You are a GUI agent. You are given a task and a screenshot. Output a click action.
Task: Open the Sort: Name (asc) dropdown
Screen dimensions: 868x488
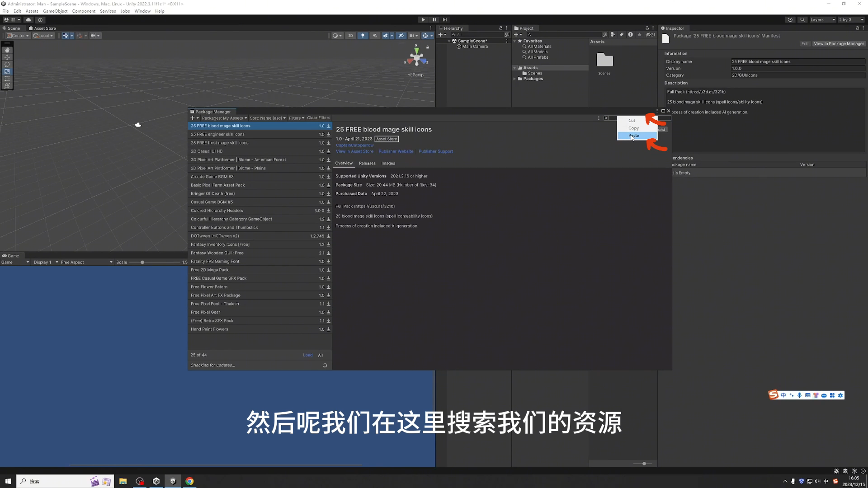pos(267,118)
